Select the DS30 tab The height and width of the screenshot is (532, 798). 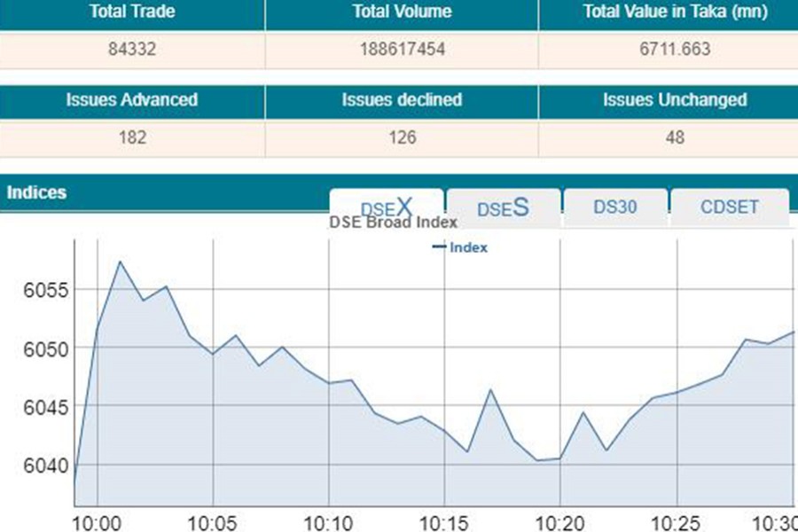point(616,207)
